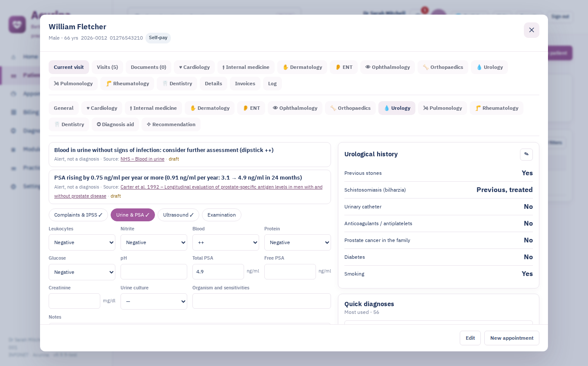Image resolution: width=588 pixels, height=366 pixels.
Task: Open the Diagnosis aid tab
Action: (x=115, y=124)
